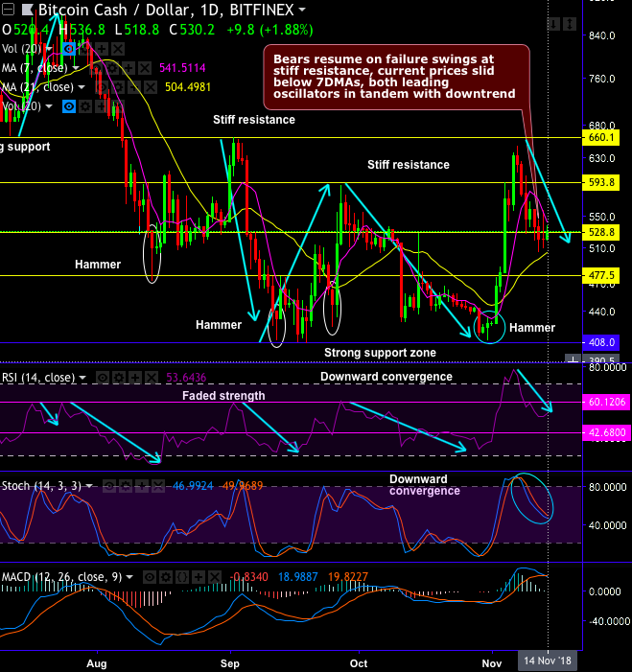Remove MA (7, close) using its X icon
This screenshot has height=672, width=632.
tap(145, 68)
